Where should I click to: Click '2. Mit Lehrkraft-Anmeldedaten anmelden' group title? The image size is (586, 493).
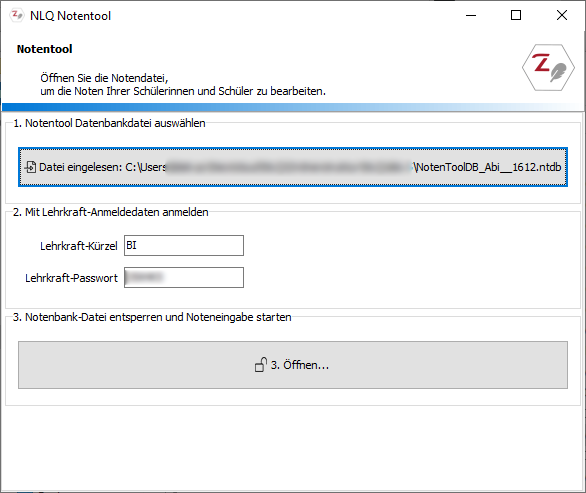tap(111, 212)
